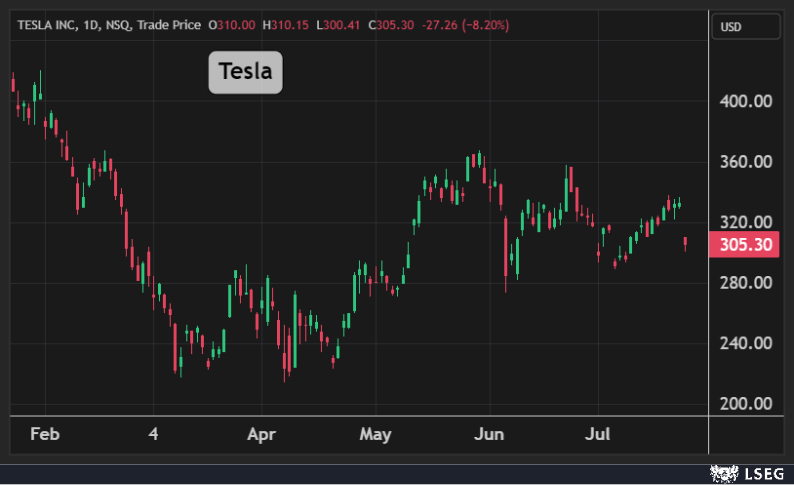Click the Tesla label box
794x485 pixels.
tap(245, 73)
